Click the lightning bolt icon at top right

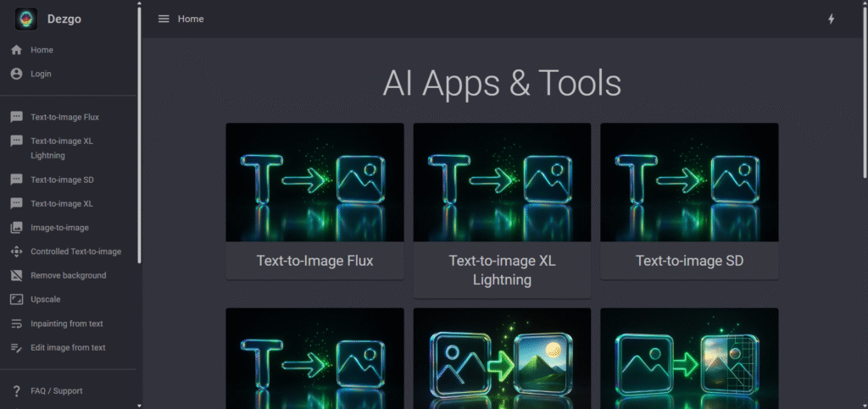coord(831,19)
